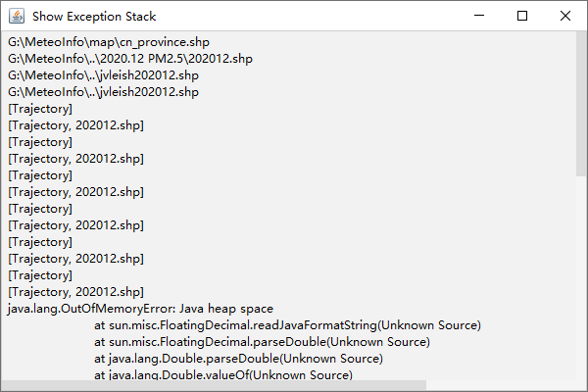Maximize the Show Exception Stack window
Screen dimensions: 588x392
coord(522,16)
